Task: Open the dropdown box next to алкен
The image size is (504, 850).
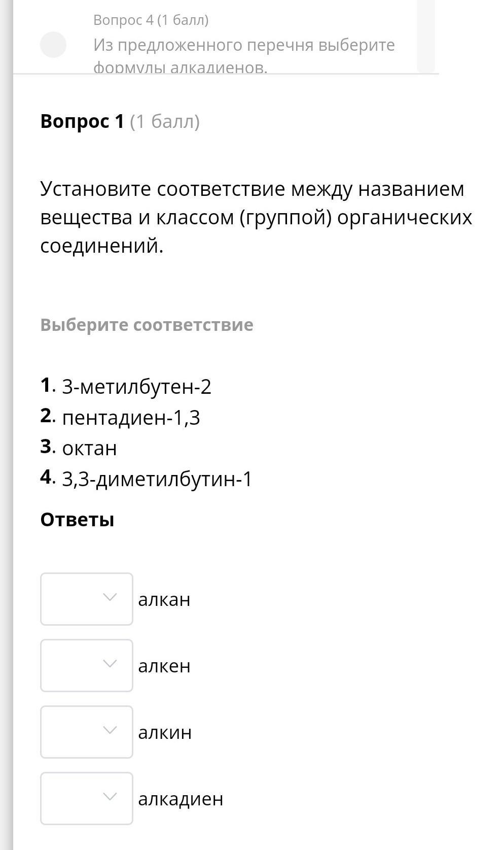Action: 86,665
